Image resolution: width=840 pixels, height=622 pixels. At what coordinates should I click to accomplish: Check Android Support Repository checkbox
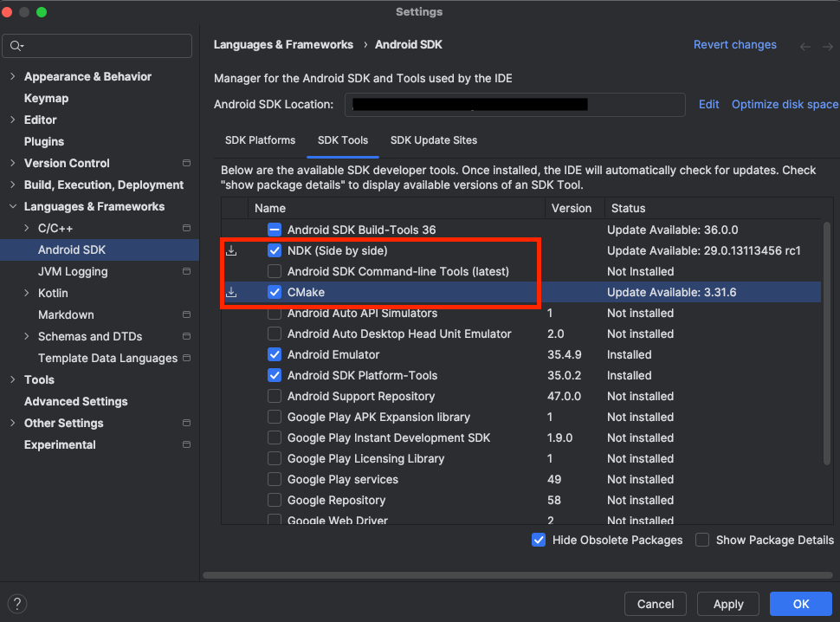[x=275, y=397]
